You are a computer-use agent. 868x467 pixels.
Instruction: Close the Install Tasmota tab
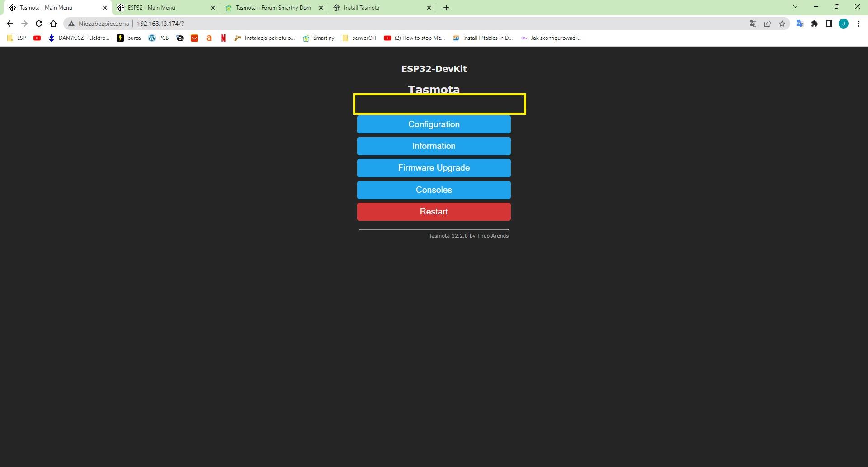point(429,8)
